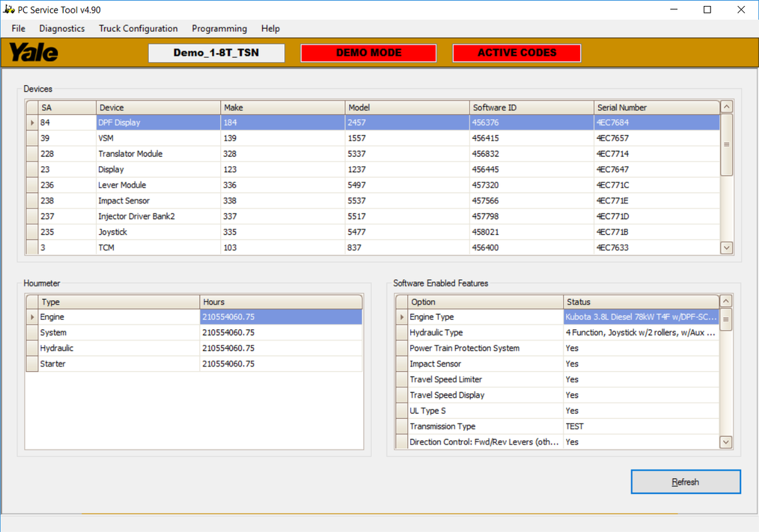Sort devices by Device column header
The image size is (759, 532).
[158, 108]
